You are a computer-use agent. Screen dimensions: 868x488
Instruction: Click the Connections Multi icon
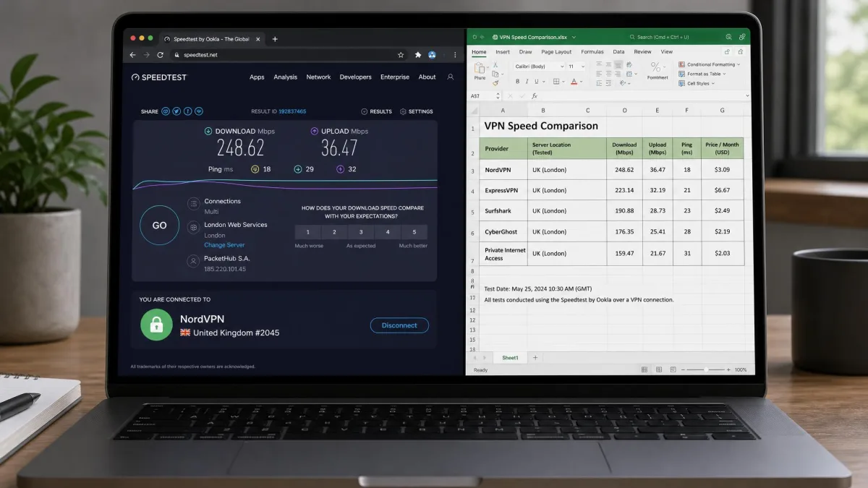coord(193,205)
